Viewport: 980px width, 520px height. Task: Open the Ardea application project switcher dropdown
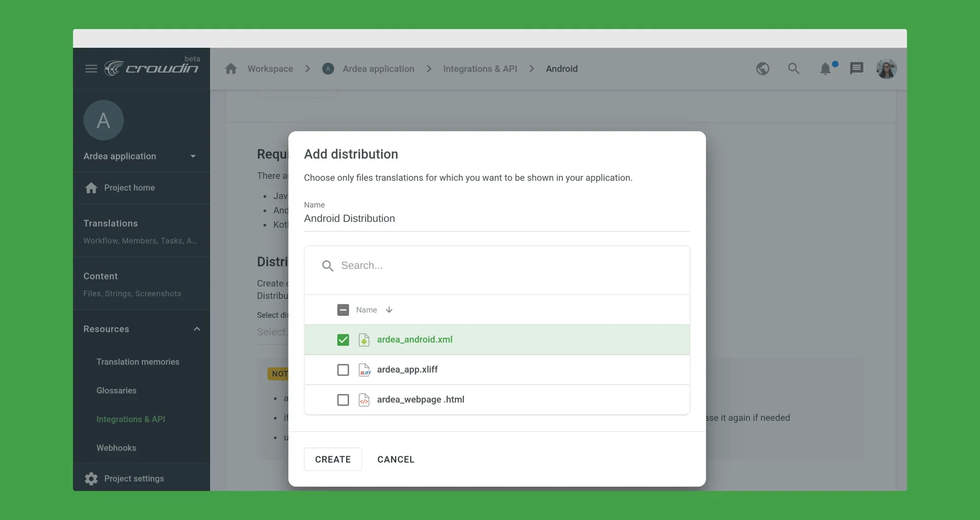[x=193, y=156]
